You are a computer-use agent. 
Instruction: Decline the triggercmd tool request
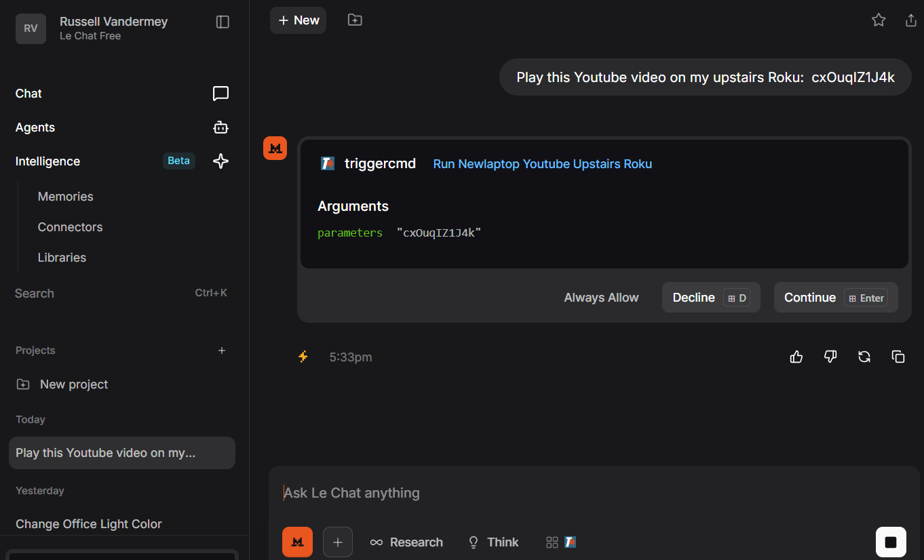click(710, 298)
